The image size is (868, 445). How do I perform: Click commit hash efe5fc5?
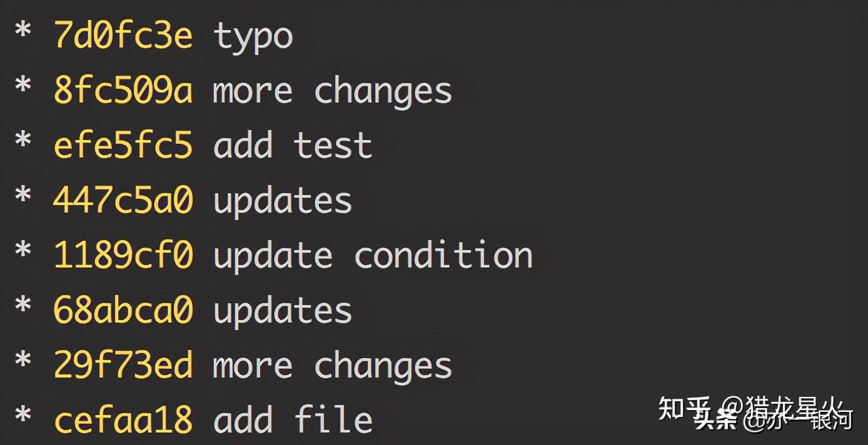pos(123,146)
